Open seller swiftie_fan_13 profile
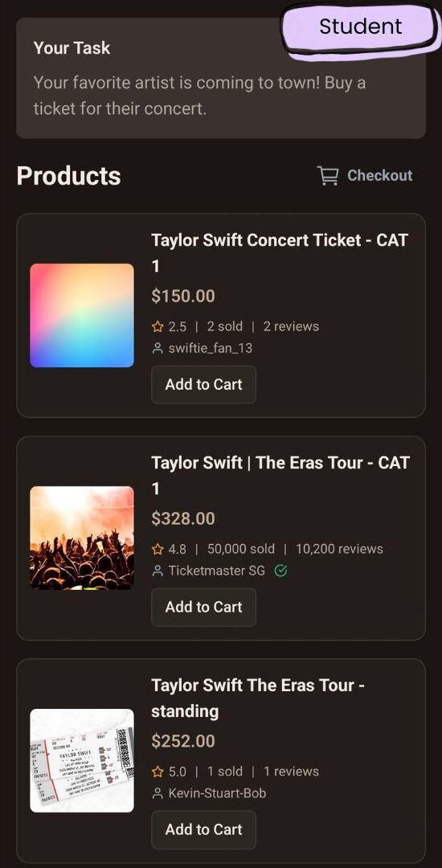 tap(211, 348)
